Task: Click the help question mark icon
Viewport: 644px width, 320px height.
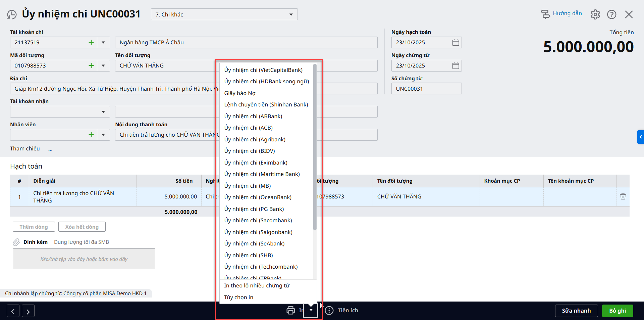Action: [x=611, y=14]
